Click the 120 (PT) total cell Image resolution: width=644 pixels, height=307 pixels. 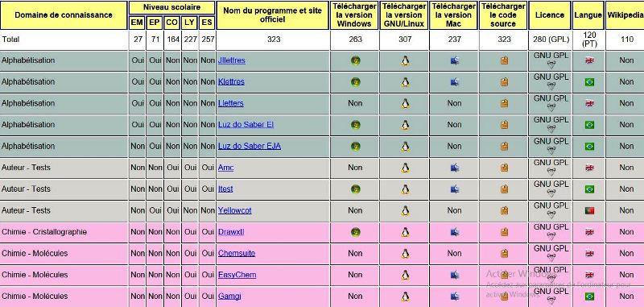(588, 39)
